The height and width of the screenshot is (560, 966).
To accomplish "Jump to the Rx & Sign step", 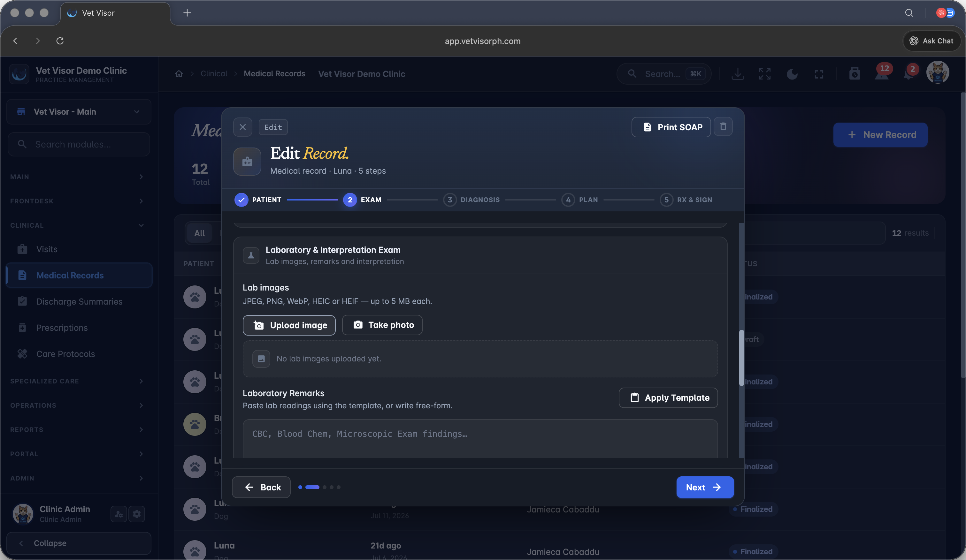I will [686, 200].
